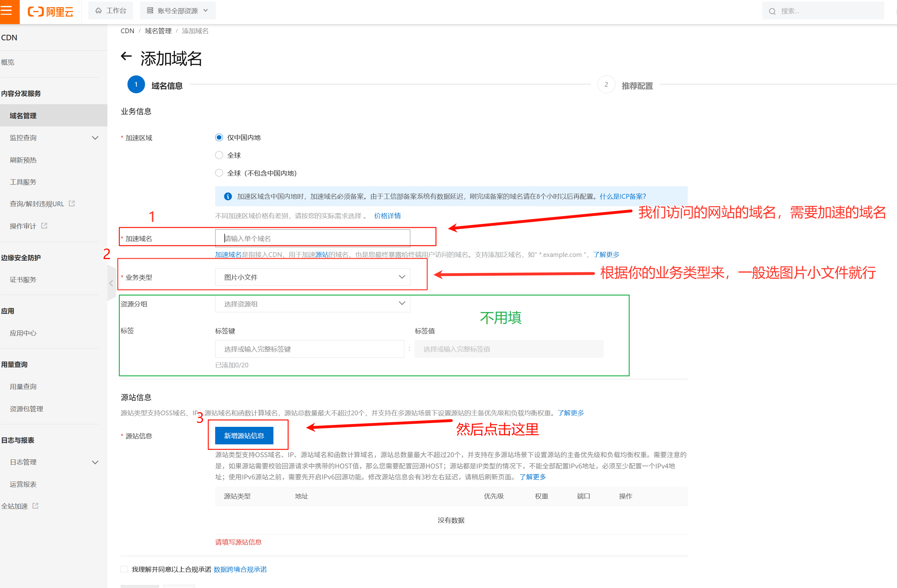Click the back arrow beside 添加域名

tap(127, 57)
